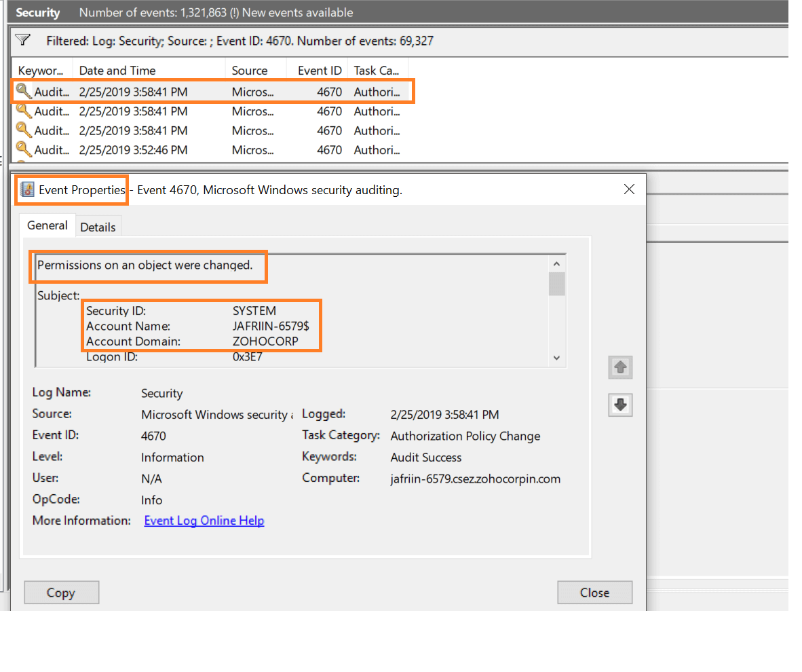Click the Event Properties dialog icon

28,189
